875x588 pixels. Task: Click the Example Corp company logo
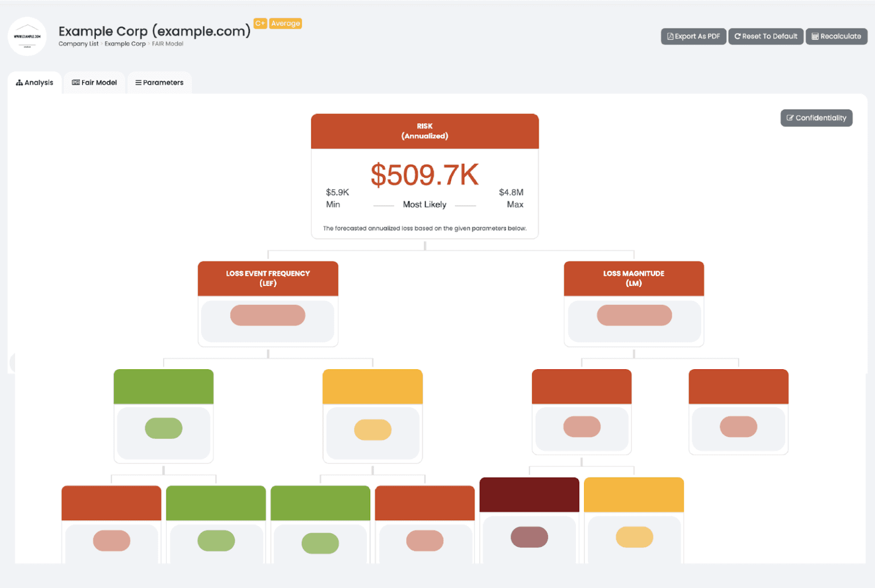point(27,36)
